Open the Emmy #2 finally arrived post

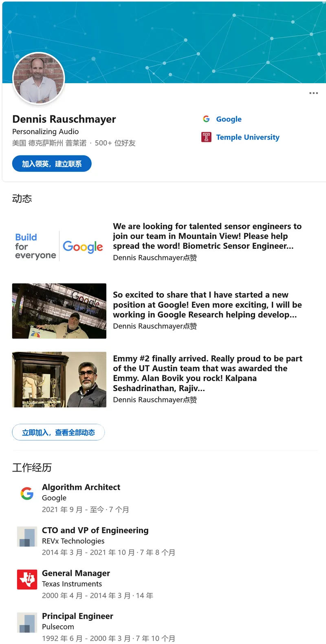(x=207, y=373)
